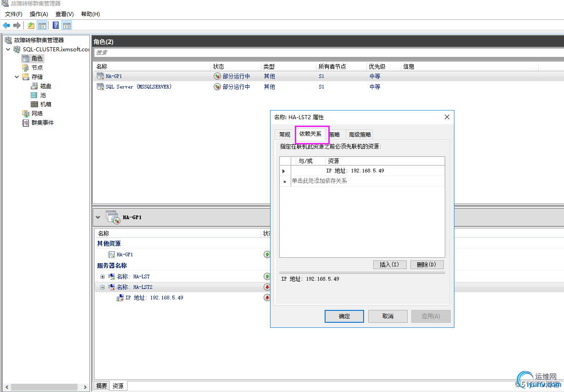Toggle the show/hide action pane toolbar icon
The height and width of the screenshot is (392, 564).
pos(66,25)
